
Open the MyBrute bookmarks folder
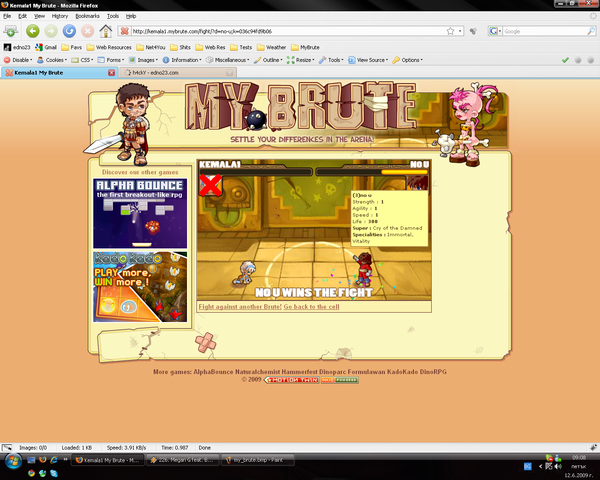click(305, 47)
